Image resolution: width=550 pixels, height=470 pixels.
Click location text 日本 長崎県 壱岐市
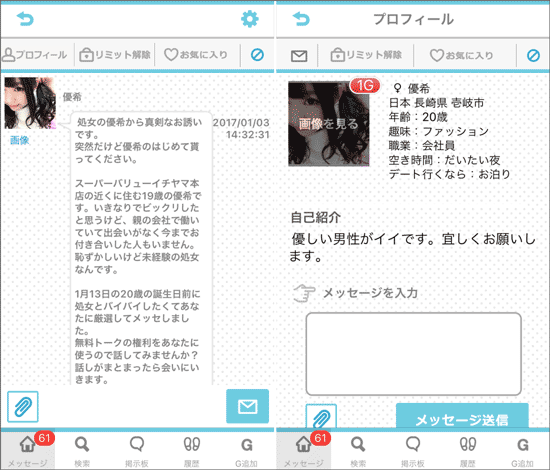(x=437, y=103)
